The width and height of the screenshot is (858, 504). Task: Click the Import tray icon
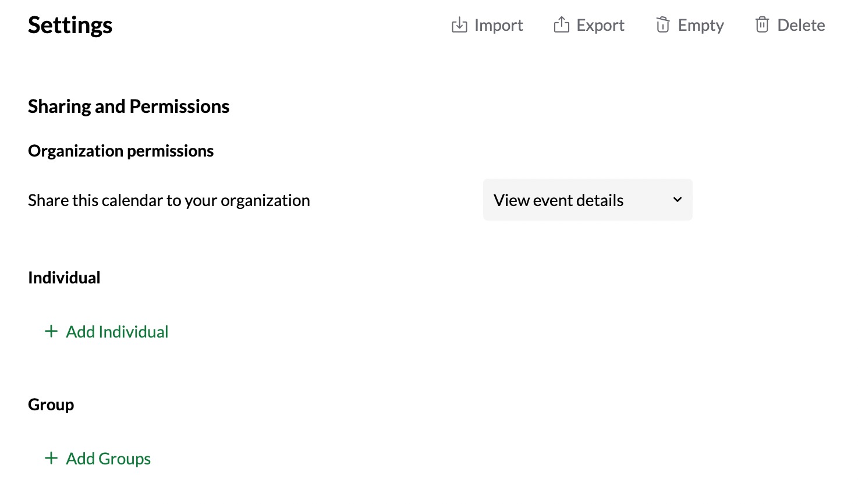[x=459, y=25]
